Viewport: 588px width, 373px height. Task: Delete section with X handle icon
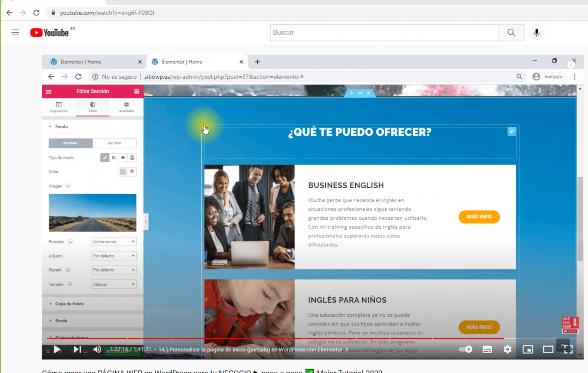pyautogui.click(x=368, y=93)
